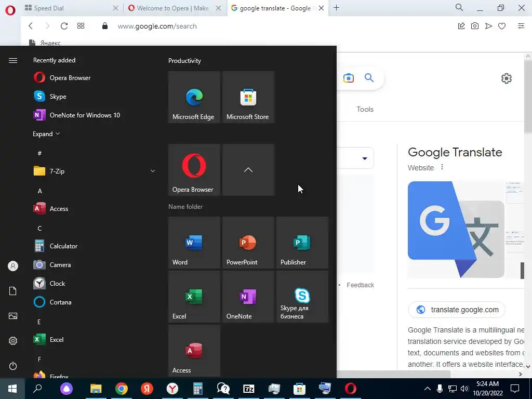532x399 pixels.
Task: Open the OneNote tile
Action: (248, 297)
